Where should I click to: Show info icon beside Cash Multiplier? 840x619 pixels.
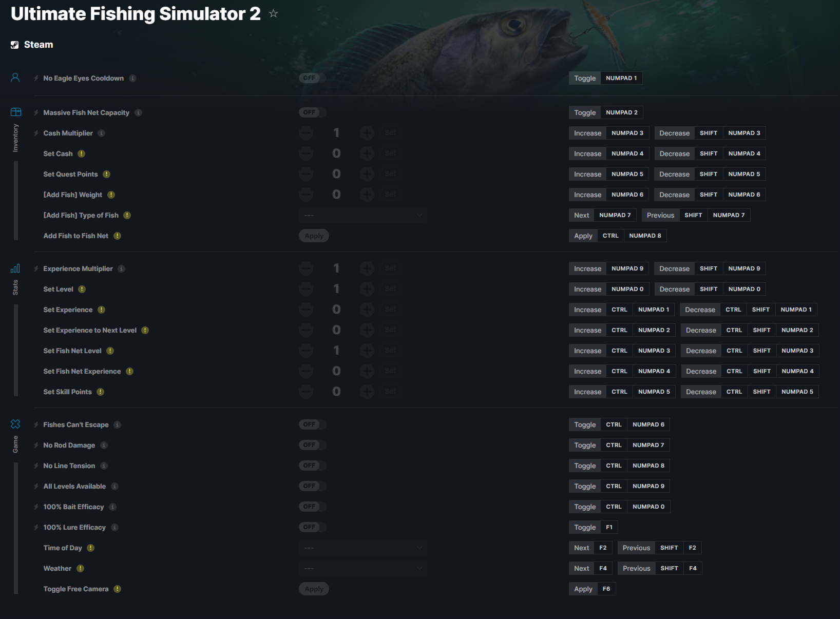[102, 133]
